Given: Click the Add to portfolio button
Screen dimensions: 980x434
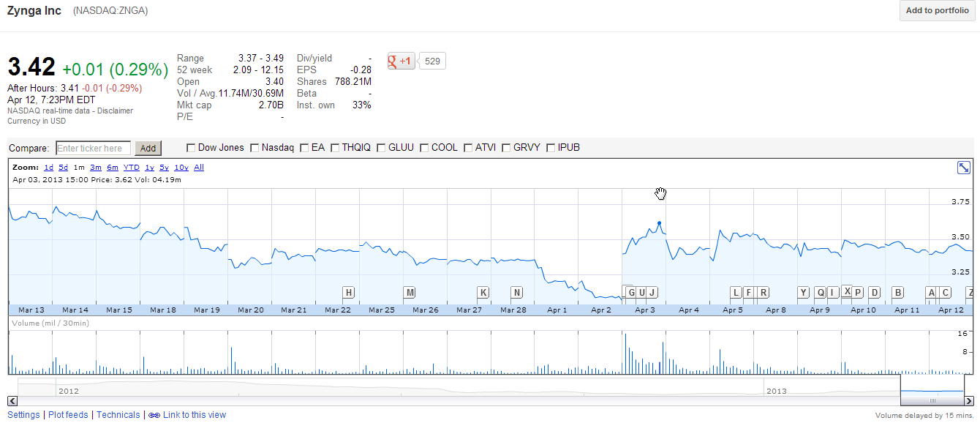Looking at the screenshot, I should 937,11.
